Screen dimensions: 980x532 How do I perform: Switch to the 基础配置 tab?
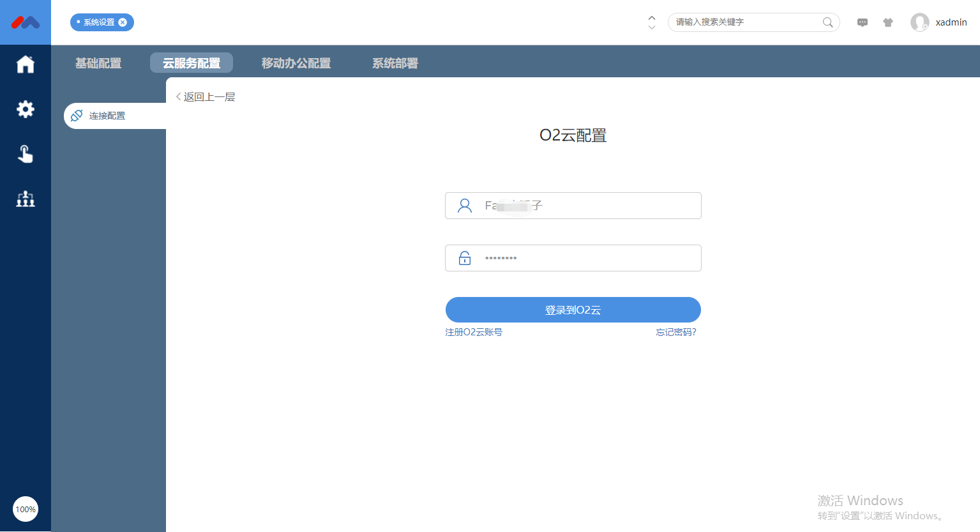[98, 63]
